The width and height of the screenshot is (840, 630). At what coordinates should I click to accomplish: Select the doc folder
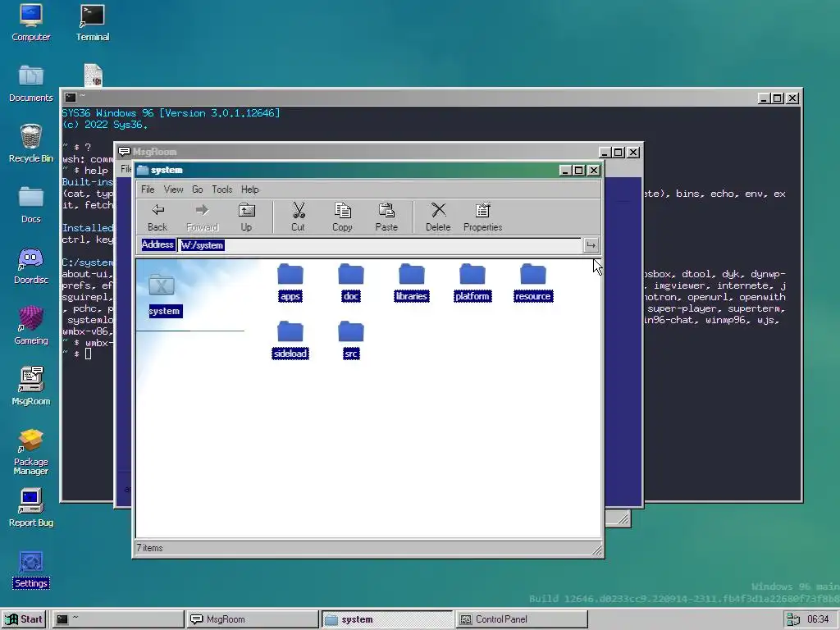351,283
